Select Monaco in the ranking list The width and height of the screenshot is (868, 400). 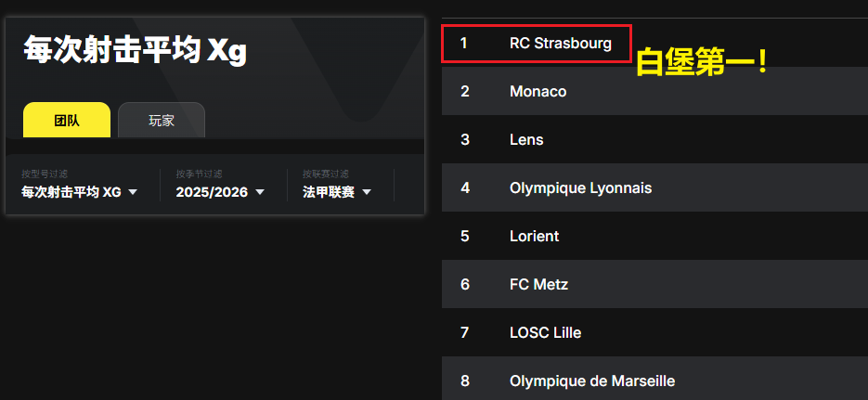point(538,92)
